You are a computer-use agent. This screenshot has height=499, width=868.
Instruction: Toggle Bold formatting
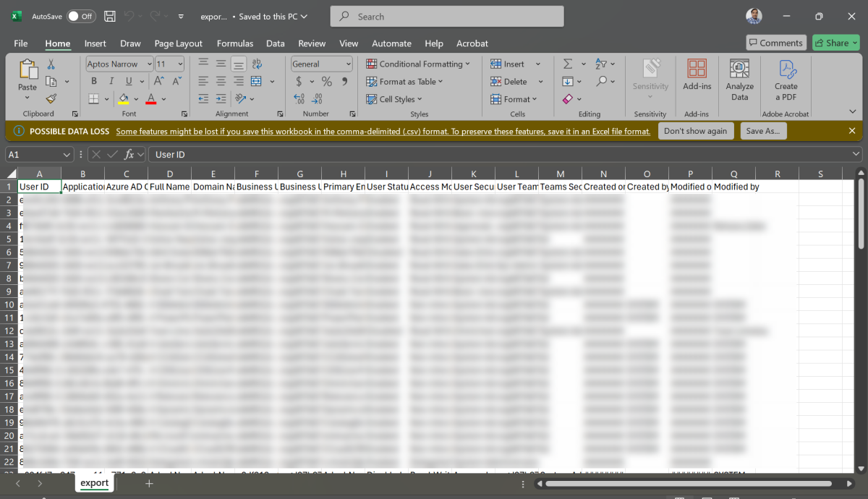(x=94, y=82)
